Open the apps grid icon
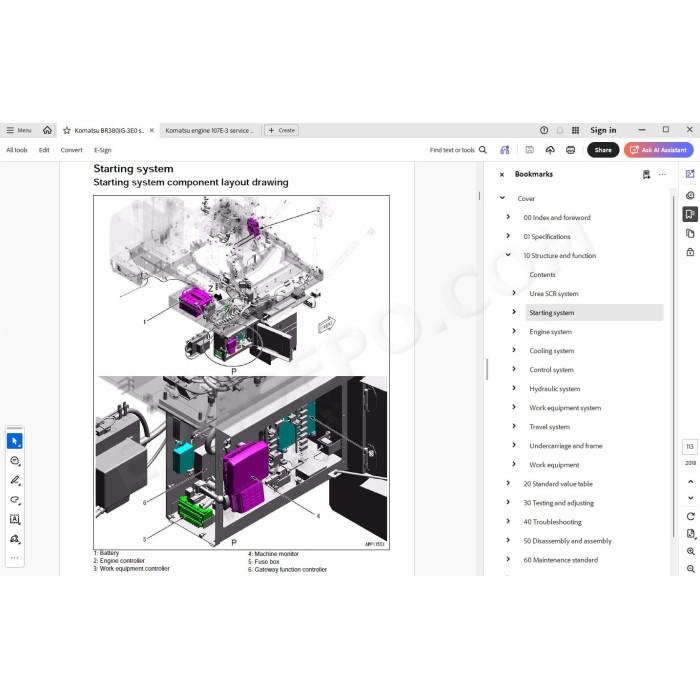Screen dimensions: 700x700 coord(575,130)
